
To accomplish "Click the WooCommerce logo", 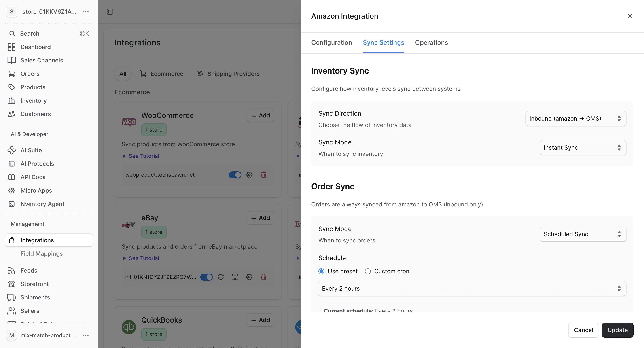I will coord(129,122).
